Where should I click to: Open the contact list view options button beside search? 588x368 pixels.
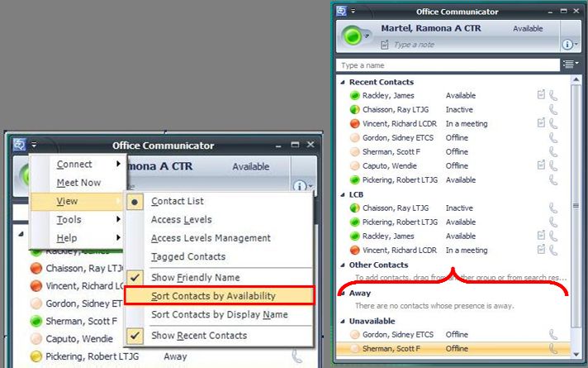click(571, 65)
